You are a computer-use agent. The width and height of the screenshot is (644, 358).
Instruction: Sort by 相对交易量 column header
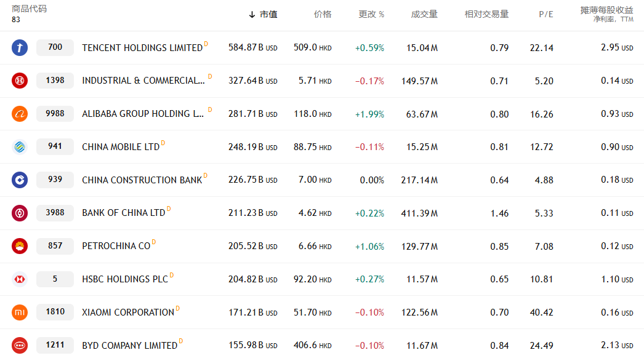[x=487, y=14]
